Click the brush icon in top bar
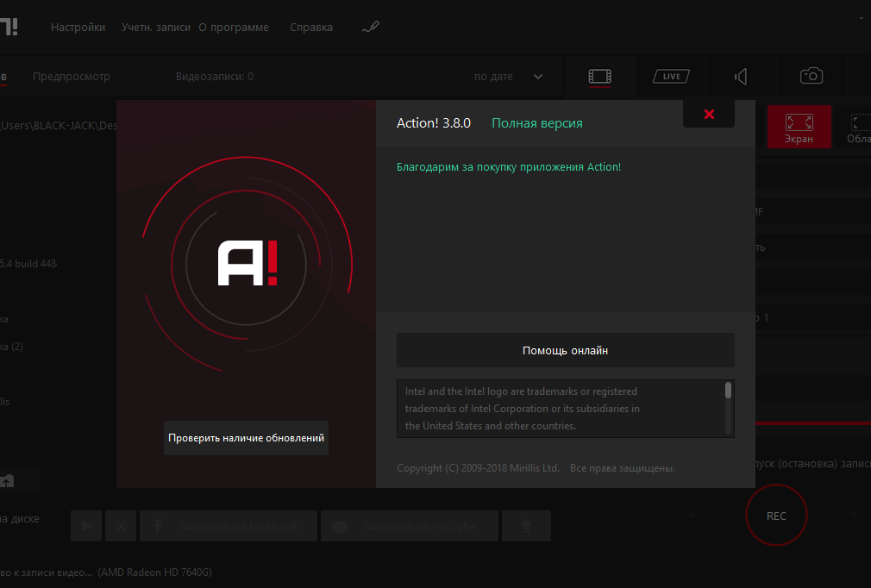871x588 pixels. click(x=371, y=27)
